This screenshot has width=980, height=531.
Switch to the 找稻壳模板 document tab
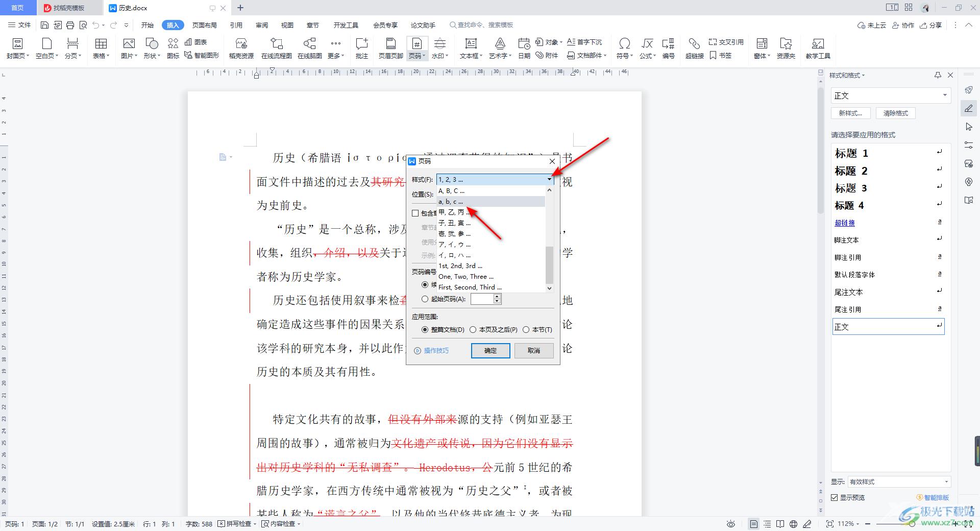click(69, 8)
